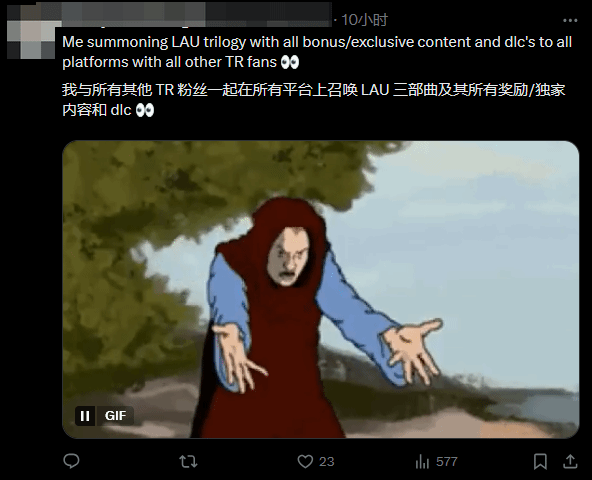Pause the GIF playback
The image size is (592, 480).
tap(85, 416)
